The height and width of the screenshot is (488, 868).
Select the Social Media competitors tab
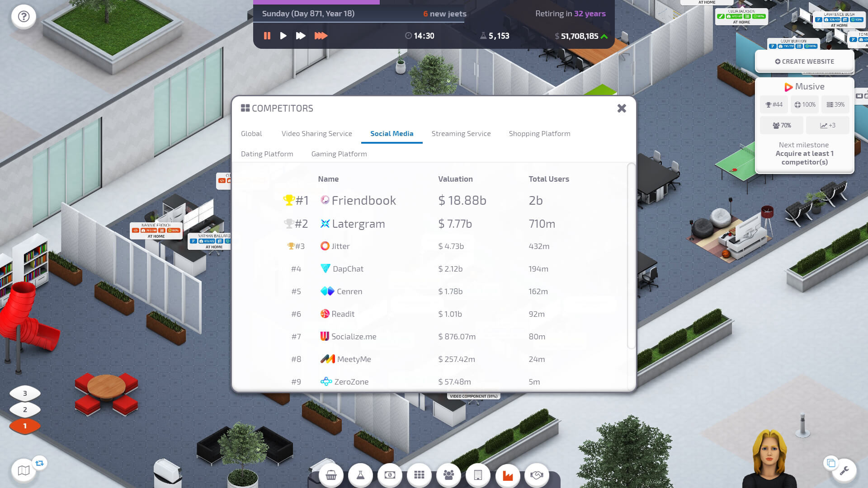(x=392, y=133)
